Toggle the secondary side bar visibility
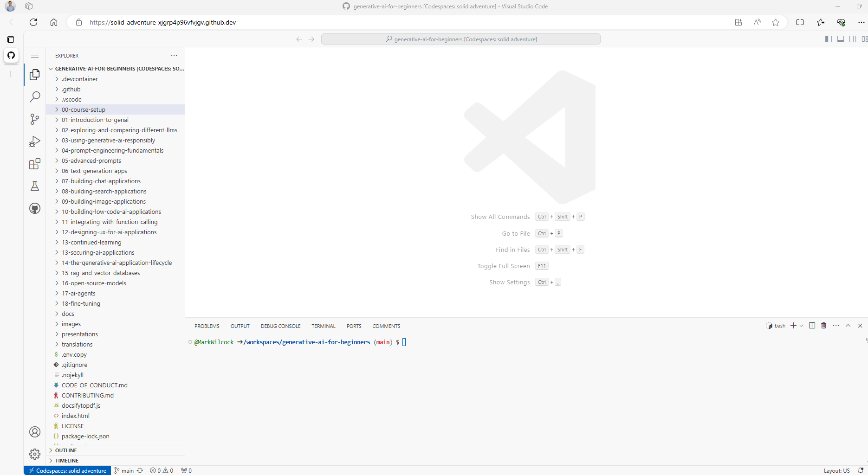868x475 pixels. pos(853,39)
